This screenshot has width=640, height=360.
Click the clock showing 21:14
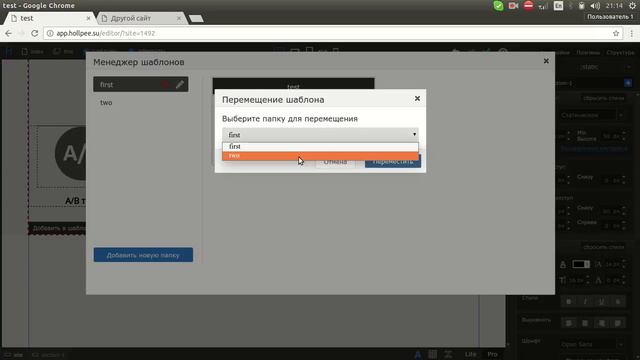point(614,6)
